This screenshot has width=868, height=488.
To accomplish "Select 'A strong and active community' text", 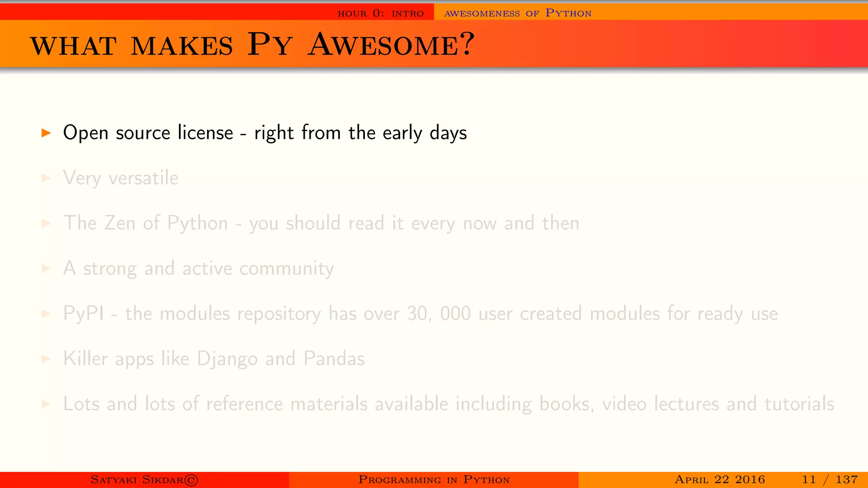I will click(198, 269).
